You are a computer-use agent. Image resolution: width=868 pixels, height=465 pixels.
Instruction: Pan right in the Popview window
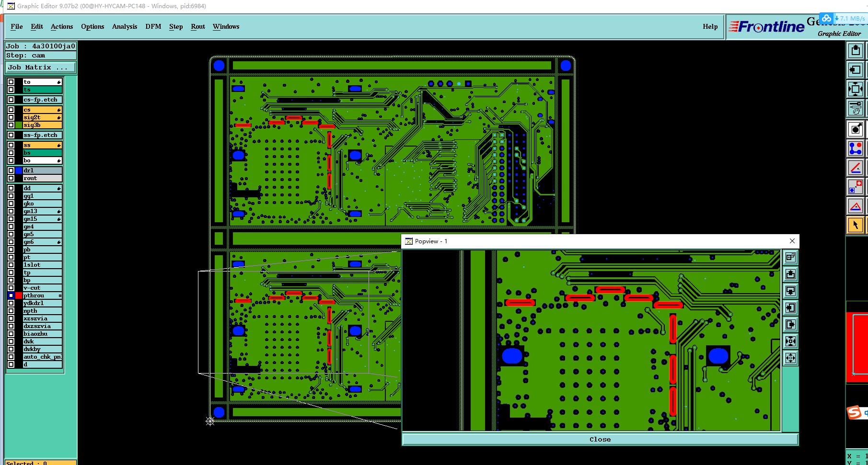click(790, 324)
